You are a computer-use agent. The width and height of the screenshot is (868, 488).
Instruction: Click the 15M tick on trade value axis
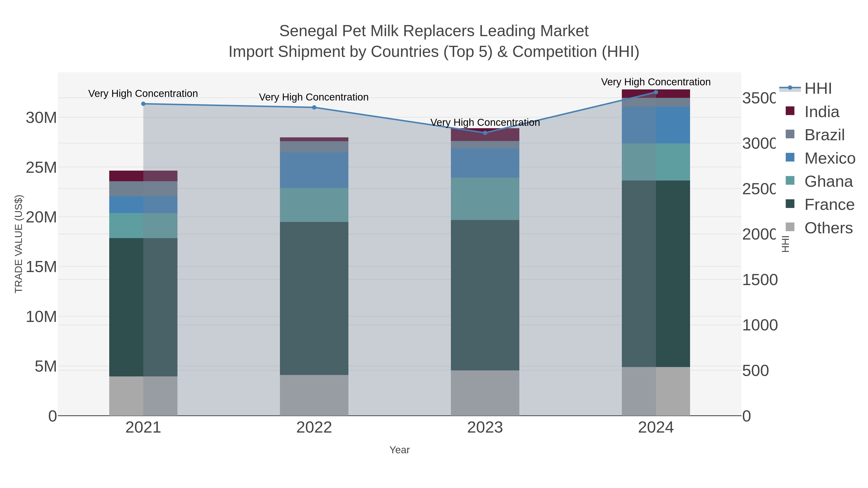pos(41,267)
